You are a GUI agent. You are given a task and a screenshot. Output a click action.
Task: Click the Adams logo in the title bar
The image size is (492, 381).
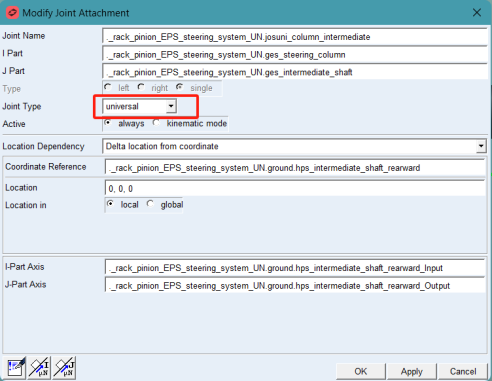pos(12,13)
